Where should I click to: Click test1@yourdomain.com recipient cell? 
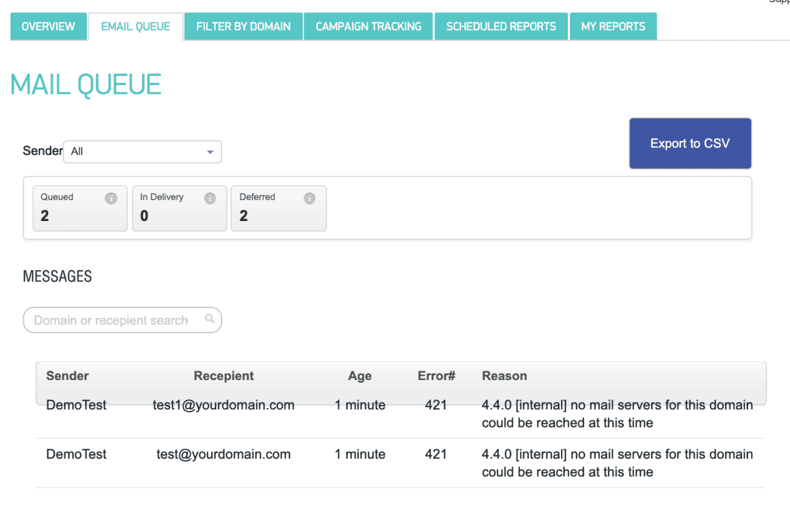pos(223,405)
